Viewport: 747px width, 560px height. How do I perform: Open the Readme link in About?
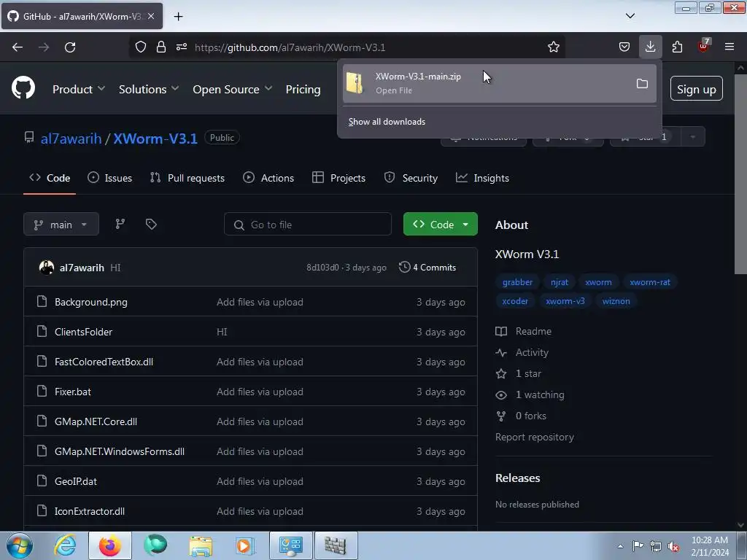tap(524, 331)
